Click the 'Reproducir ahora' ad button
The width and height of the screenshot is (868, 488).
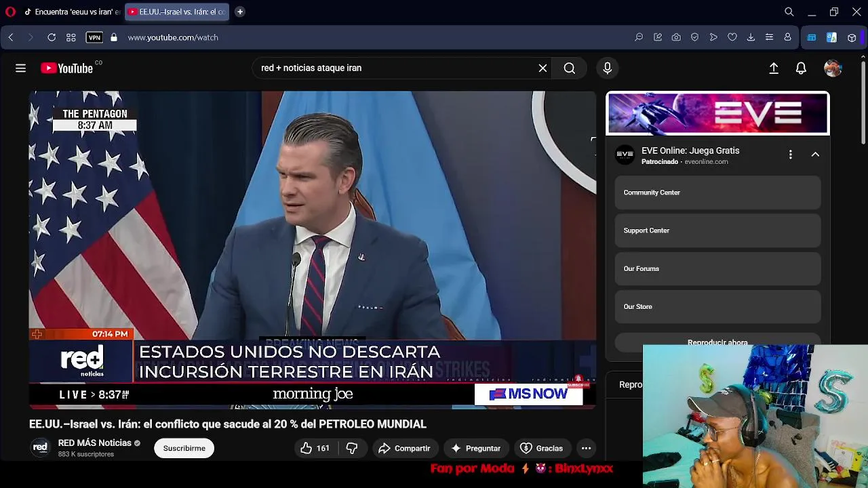[717, 342]
